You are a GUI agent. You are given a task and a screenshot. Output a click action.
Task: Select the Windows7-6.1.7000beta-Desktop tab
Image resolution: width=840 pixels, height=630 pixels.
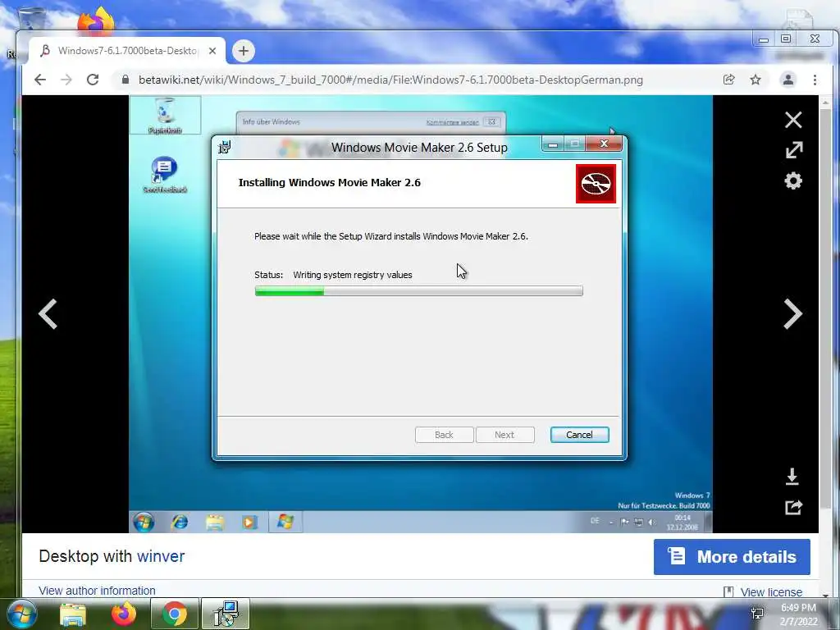click(127, 51)
